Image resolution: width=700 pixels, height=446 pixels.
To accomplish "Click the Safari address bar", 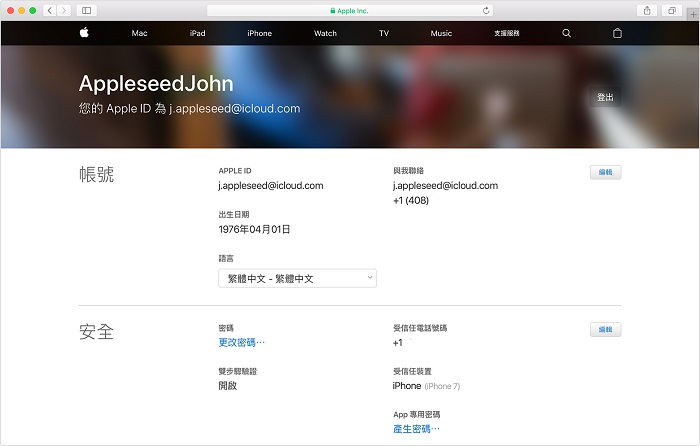I will coord(350,10).
